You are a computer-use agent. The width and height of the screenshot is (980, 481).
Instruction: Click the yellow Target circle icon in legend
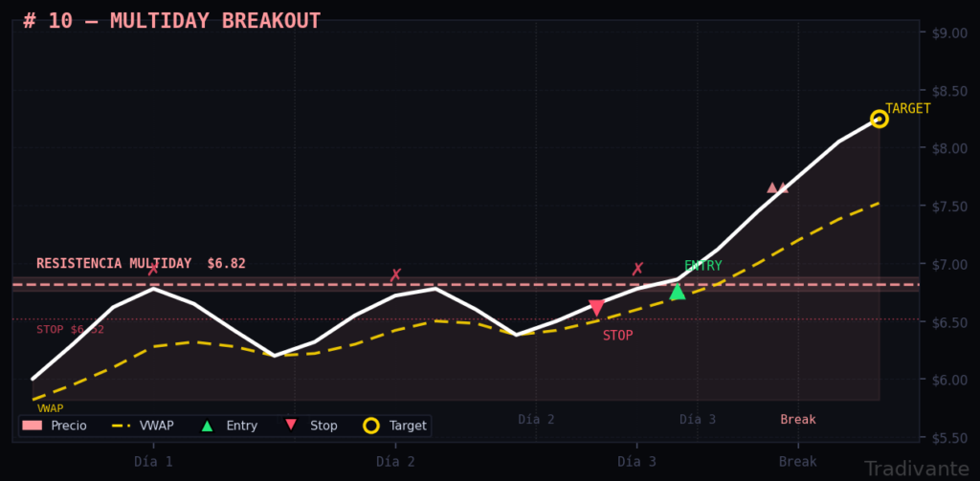pyautogui.click(x=371, y=426)
